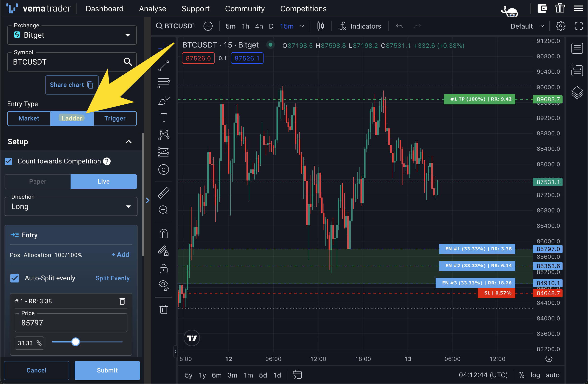Open the go to date calendar icon
The width and height of the screenshot is (588, 384).
click(x=297, y=375)
